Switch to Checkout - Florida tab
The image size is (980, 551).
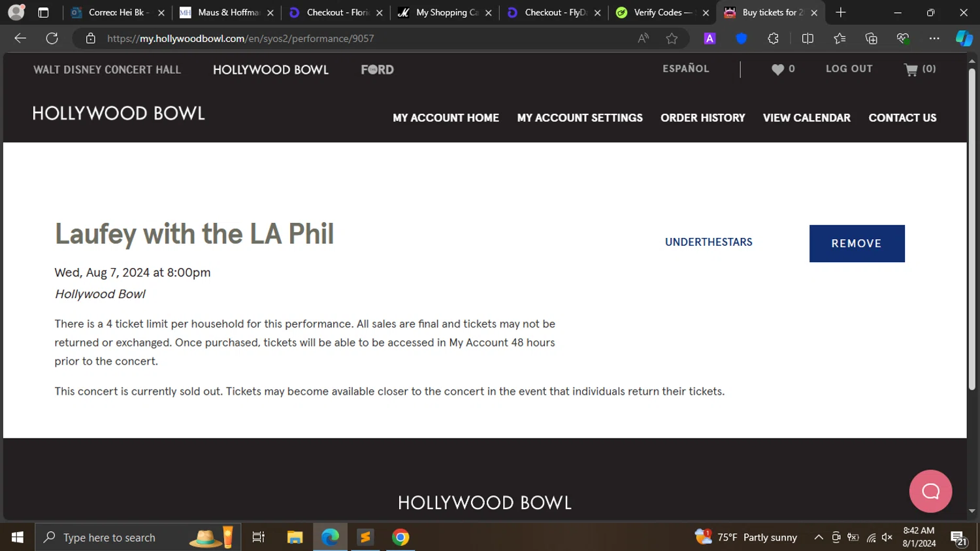click(x=336, y=12)
